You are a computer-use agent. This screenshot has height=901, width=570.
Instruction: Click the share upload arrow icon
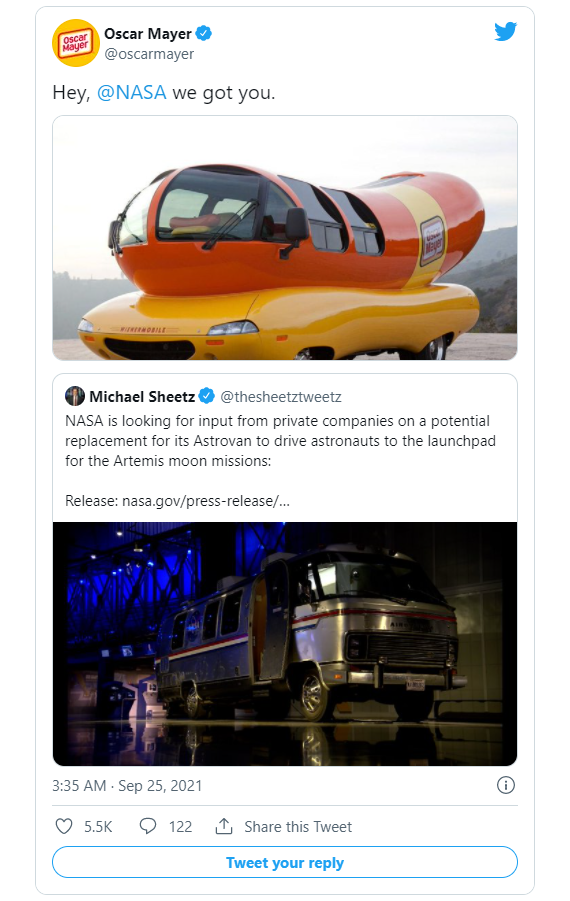point(224,826)
